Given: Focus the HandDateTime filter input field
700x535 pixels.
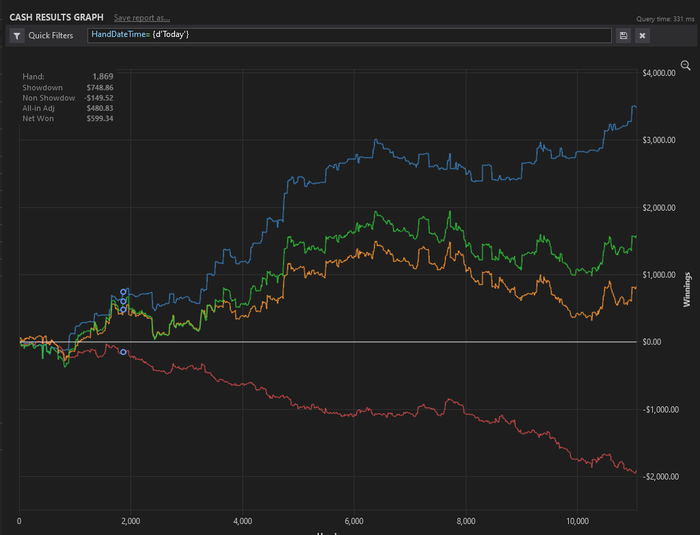Looking at the screenshot, I should [x=350, y=36].
